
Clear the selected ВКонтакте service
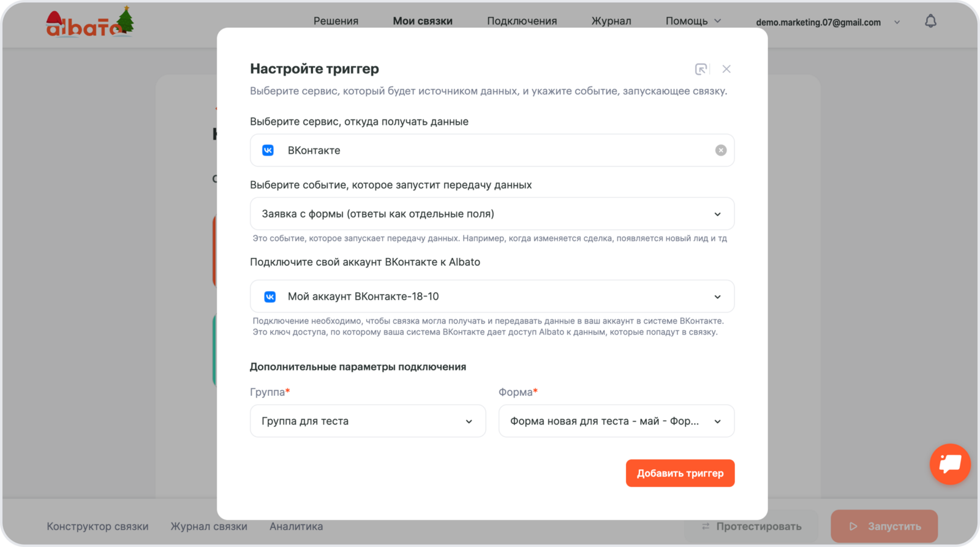tap(721, 151)
